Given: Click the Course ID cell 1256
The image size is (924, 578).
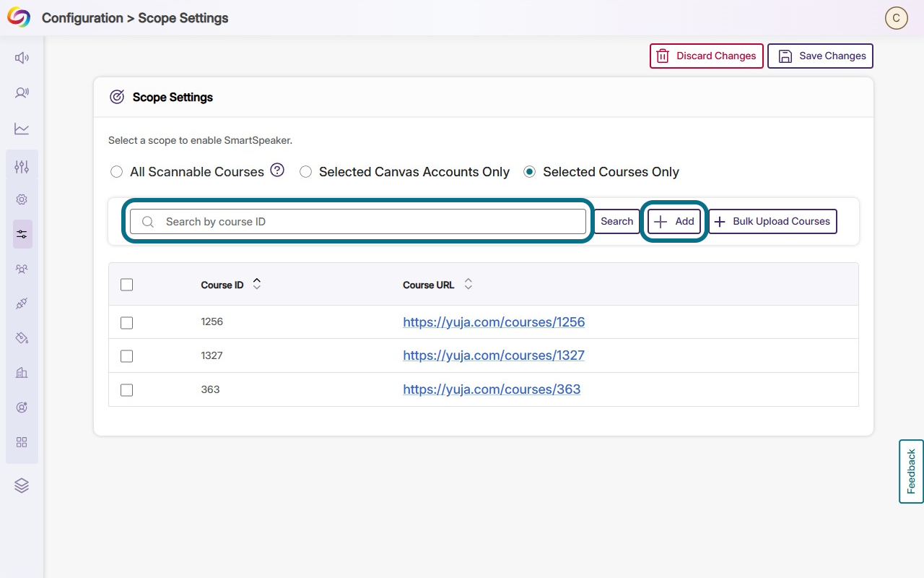Looking at the screenshot, I should pyautogui.click(x=212, y=322).
